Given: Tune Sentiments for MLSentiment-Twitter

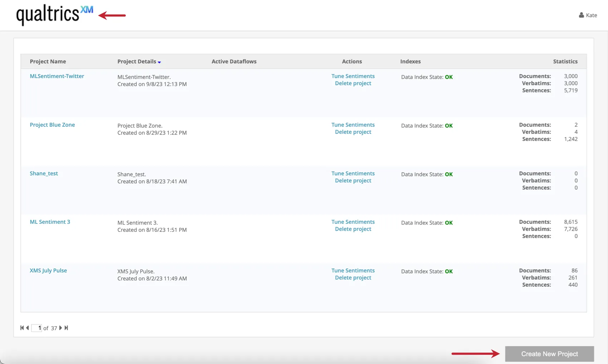Looking at the screenshot, I should (353, 76).
